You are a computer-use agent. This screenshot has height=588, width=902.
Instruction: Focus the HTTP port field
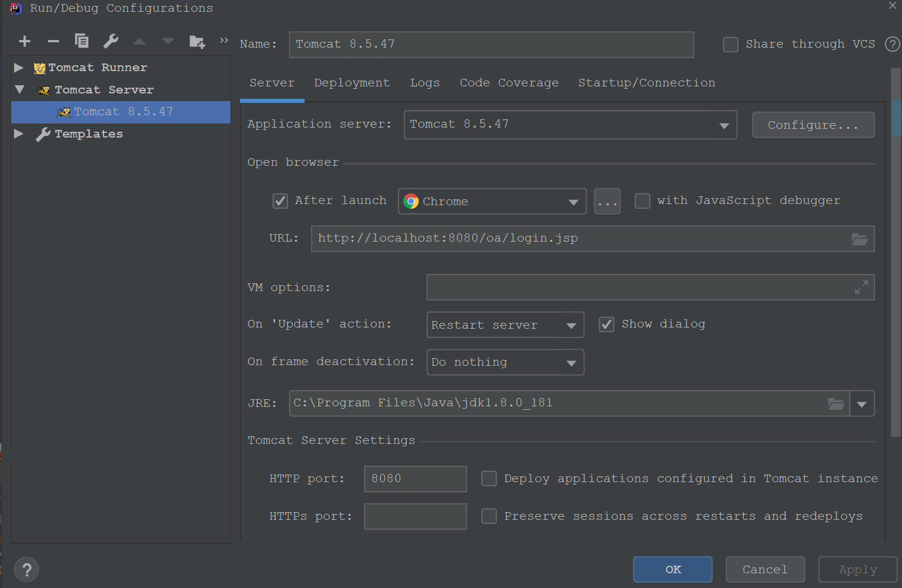pyautogui.click(x=415, y=479)
